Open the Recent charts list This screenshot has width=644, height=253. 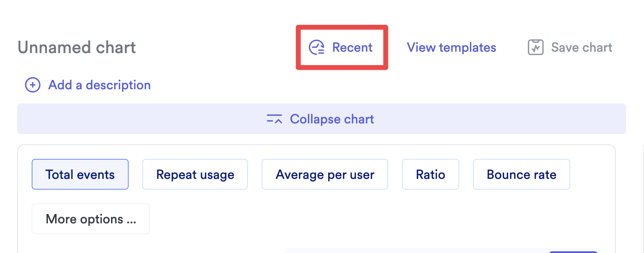pyautogui.click(x=352, y=48)
